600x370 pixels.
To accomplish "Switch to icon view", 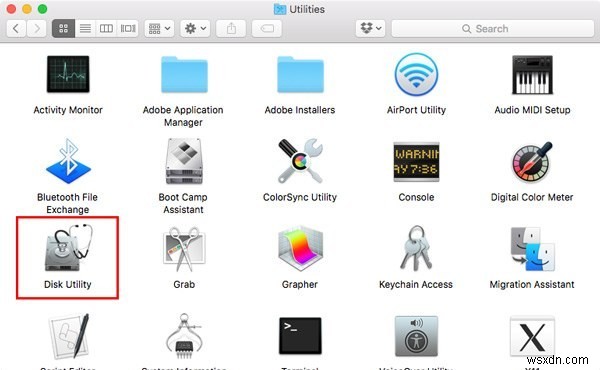I will coord(64,28).
